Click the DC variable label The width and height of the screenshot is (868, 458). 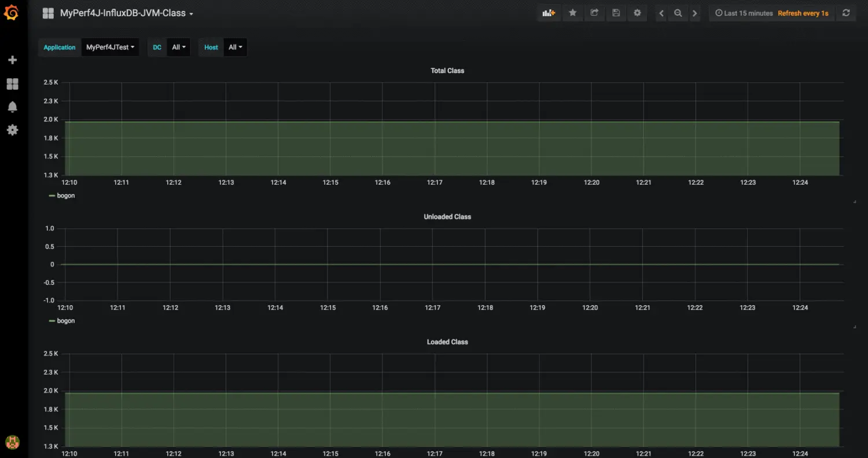pos(157,47)
